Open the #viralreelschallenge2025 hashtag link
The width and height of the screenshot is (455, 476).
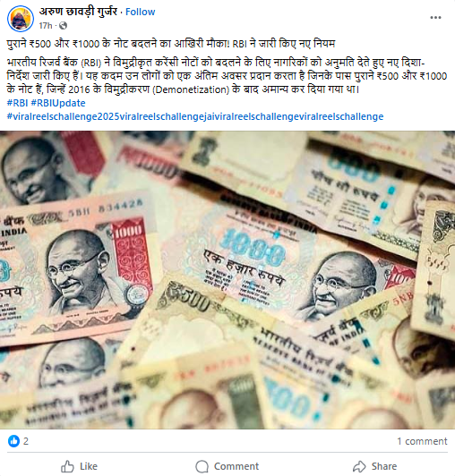click(x=195, y=116)
